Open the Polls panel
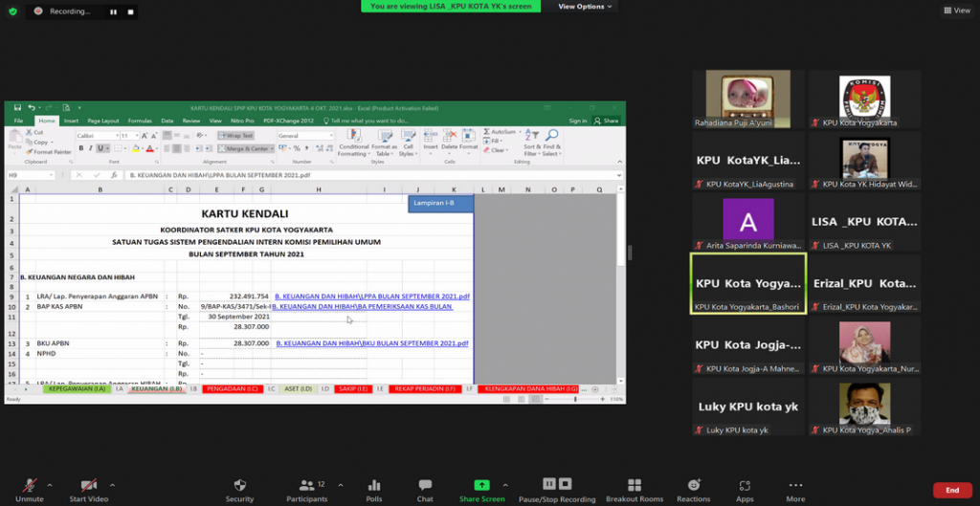 pyautogui.click(x=374, y=486)
